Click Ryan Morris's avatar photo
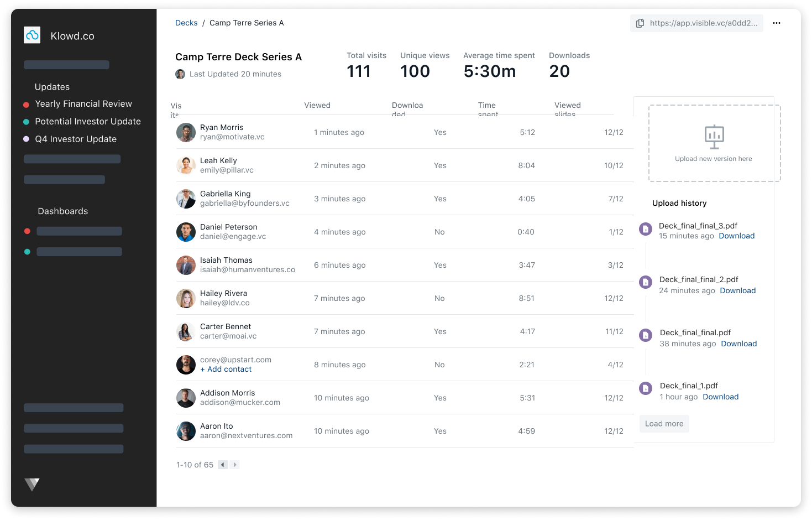This screenshot has height=520, width=812. [186, 132]
